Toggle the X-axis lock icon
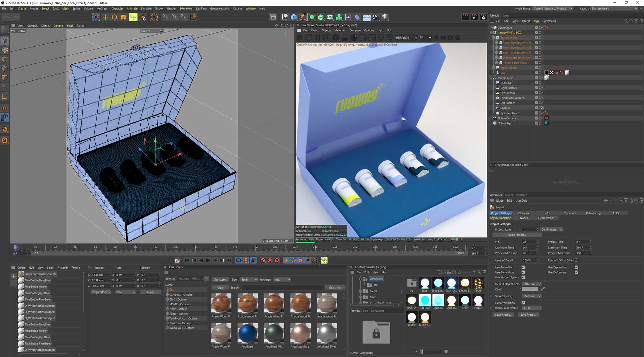The image size is (644, 357). (165, 17)
